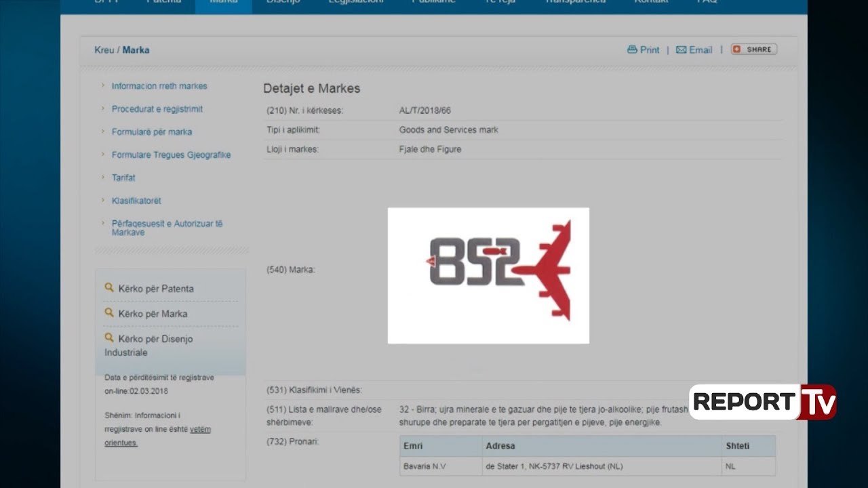Click the Tipi i aplikimit label
The height and width of the screenshot is (488, 868).
tap(293, 129)
